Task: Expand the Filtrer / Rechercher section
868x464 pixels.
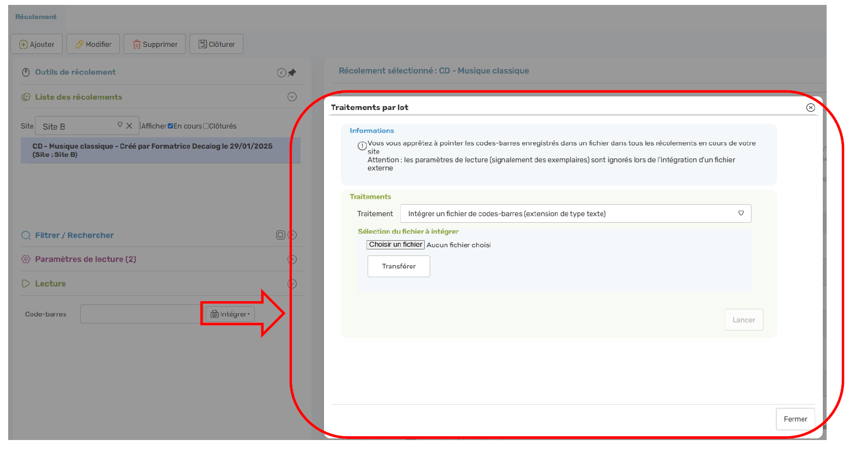Action: pos(292,235)
